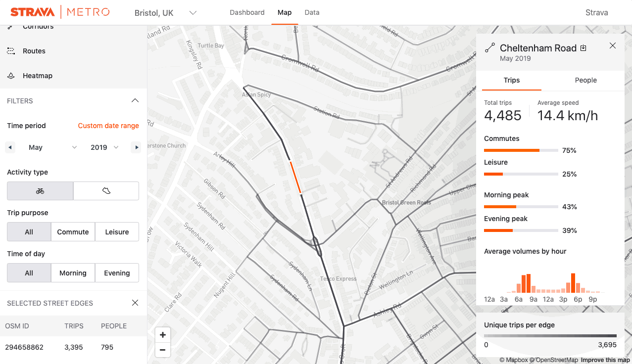Filter trip purpose to Commute
The image size is (632, 364).
coord(73,232)
